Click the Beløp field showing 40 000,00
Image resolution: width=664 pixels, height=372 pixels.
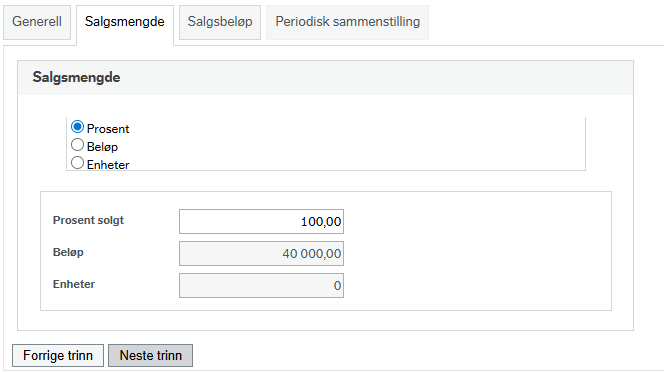tap(261, 253)
